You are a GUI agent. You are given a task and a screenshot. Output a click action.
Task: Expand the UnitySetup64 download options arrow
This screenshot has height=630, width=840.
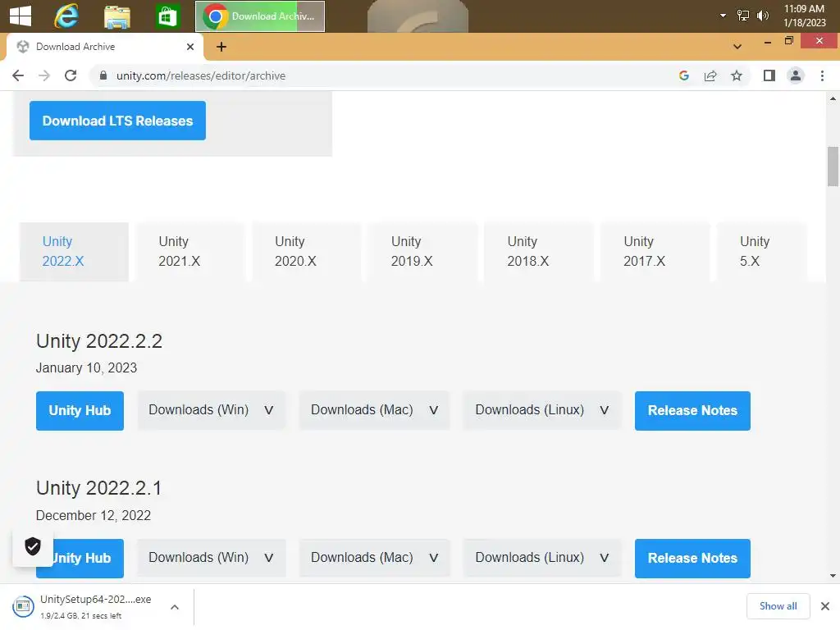coord(175,607)
